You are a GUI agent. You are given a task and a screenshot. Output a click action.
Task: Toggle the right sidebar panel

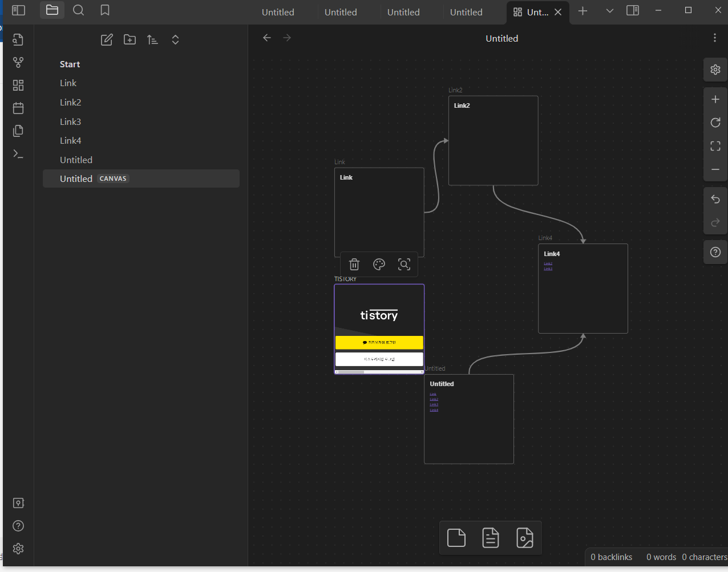pyautogui.click(x=633, y=10)
